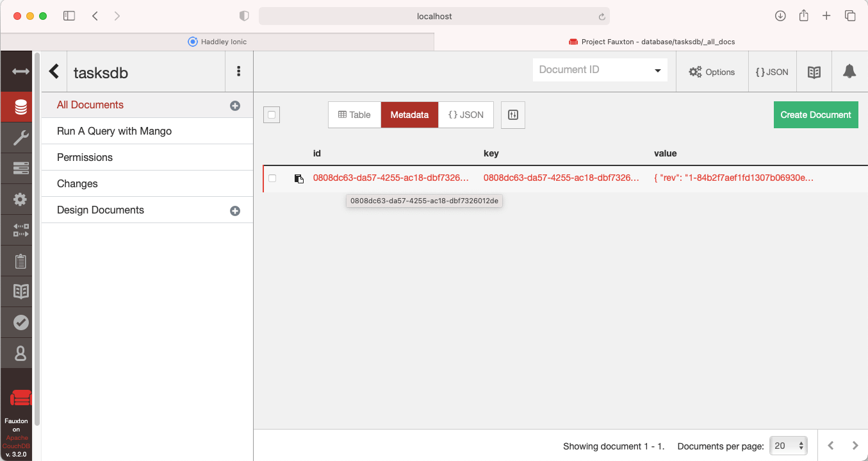Viewport: 868px width, 461px height.
Task: View the { } JSON API URL in header
Action: 772,72
